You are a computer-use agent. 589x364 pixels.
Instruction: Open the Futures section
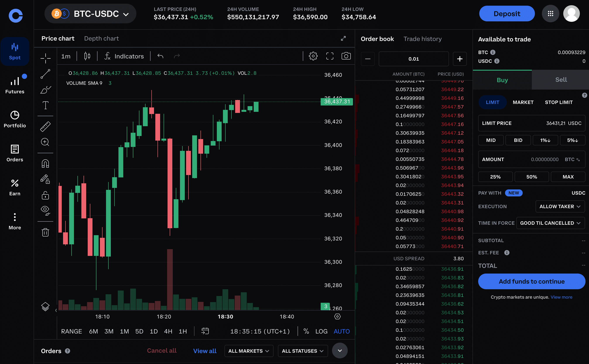coord(15,85)
